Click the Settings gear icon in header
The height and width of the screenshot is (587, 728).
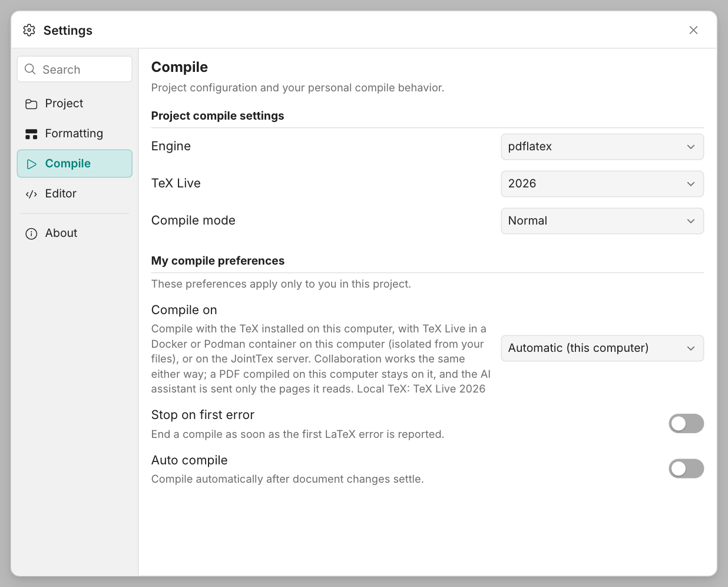click(x=29, y=30)
